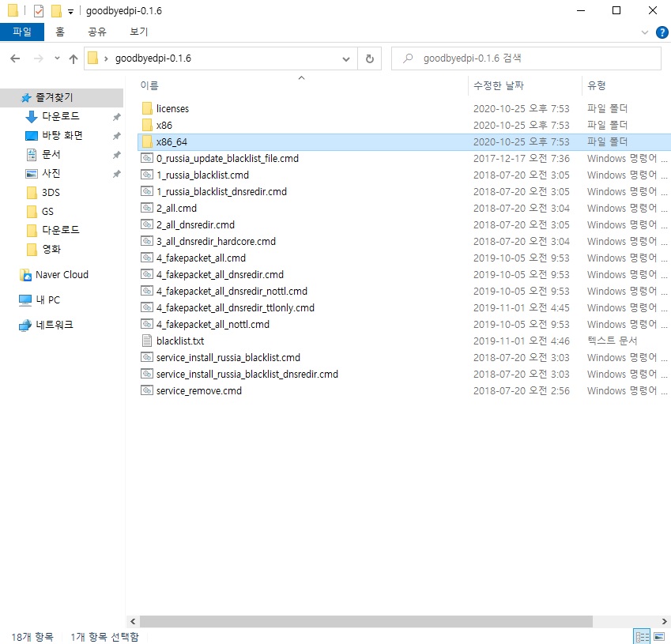Open the address bar history dropdown

click(346, 59)
